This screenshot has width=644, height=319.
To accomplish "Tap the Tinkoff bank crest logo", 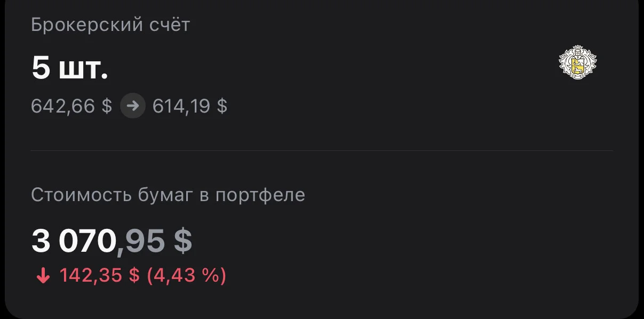I will (x=577, y=63).
